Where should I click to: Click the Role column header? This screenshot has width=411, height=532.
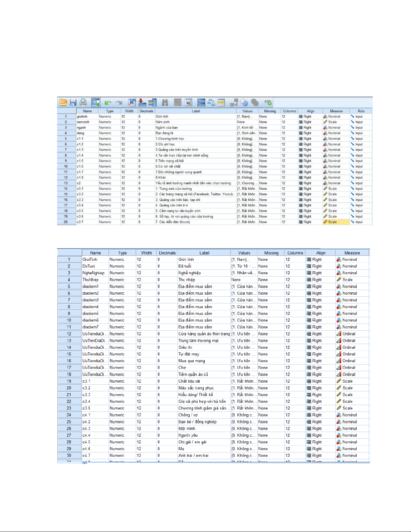coord(361,111)
